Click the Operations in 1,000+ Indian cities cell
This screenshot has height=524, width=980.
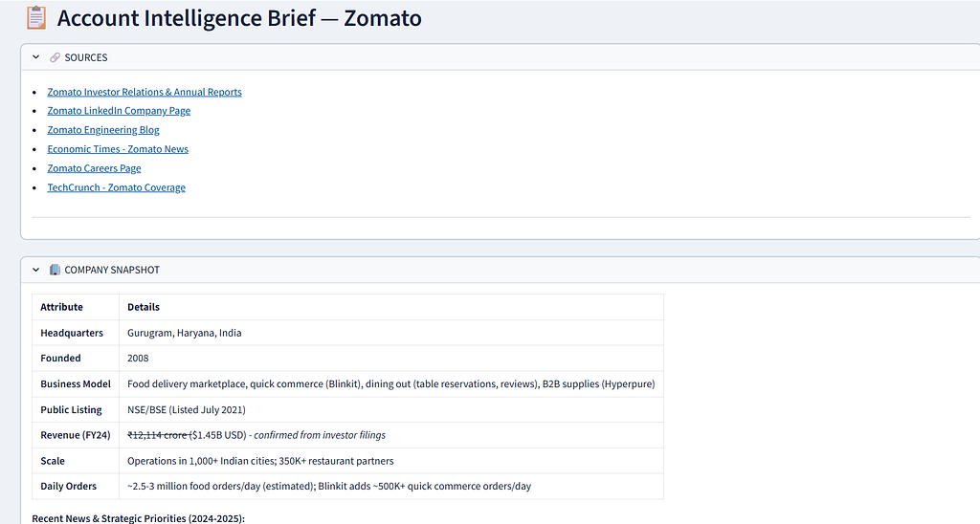tap(391, 461)
